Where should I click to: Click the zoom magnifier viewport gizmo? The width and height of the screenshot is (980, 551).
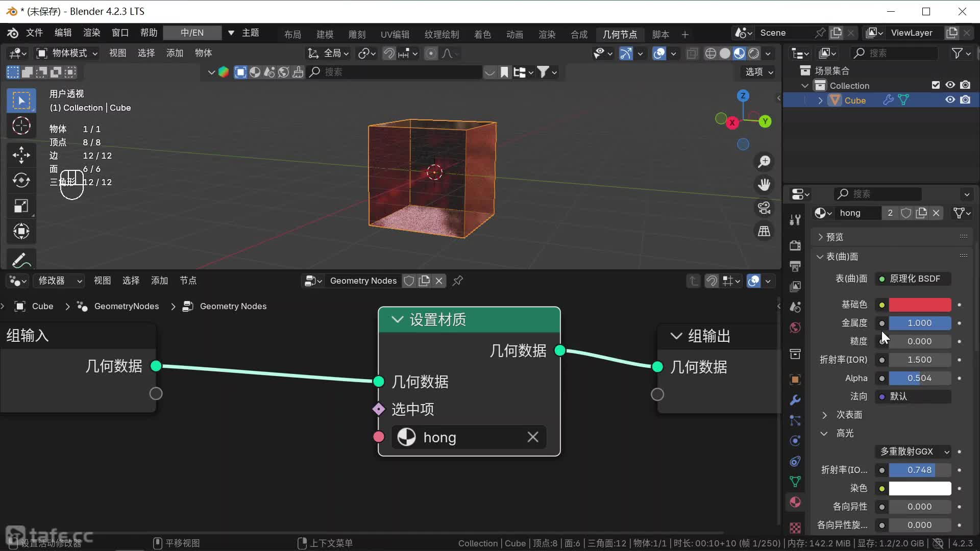pos(764,162)
